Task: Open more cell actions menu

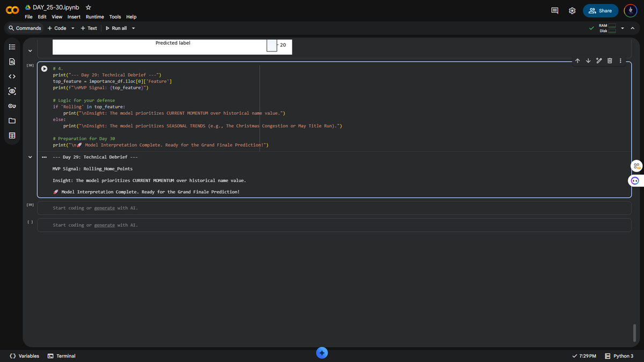Action: point(620,61)
